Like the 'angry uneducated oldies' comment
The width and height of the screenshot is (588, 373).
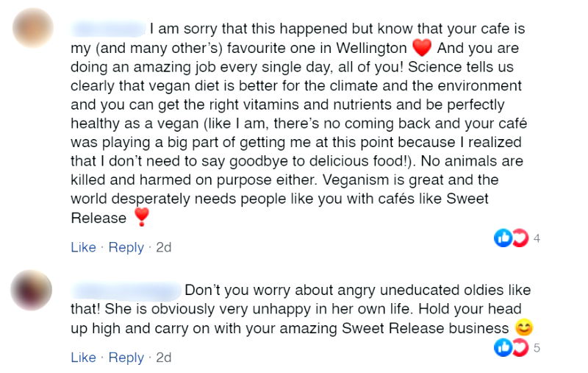(83, 358)
